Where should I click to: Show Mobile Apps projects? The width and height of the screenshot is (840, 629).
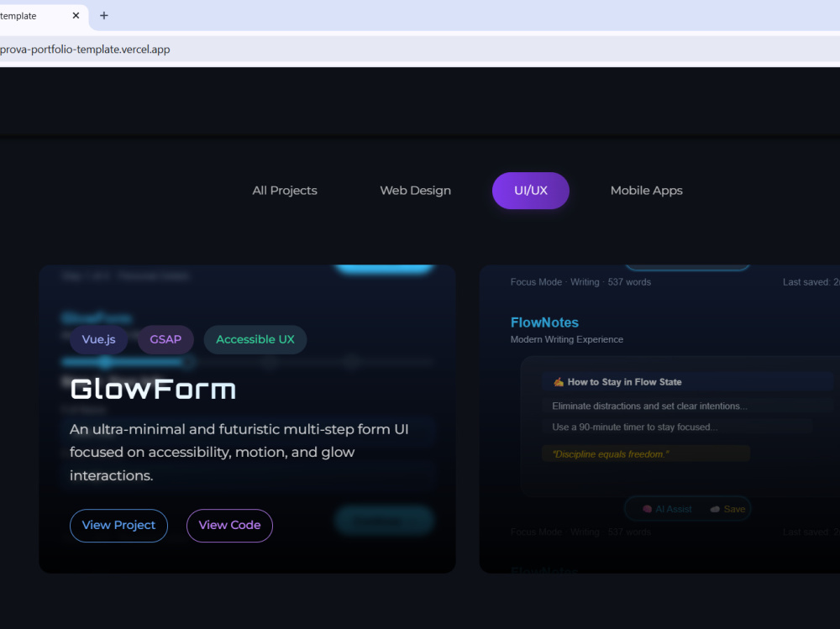(x=646, y=191)
